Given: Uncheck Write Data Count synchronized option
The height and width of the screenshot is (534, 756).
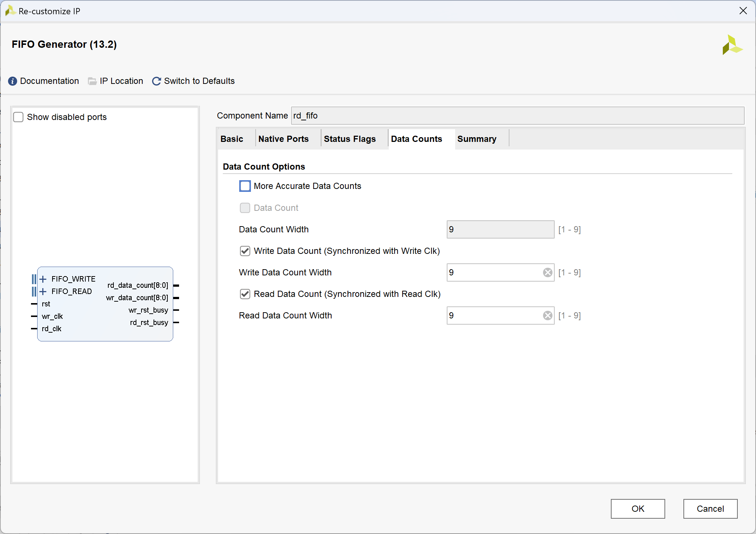Looking at the screenshot, I should [x=245, y=251].
